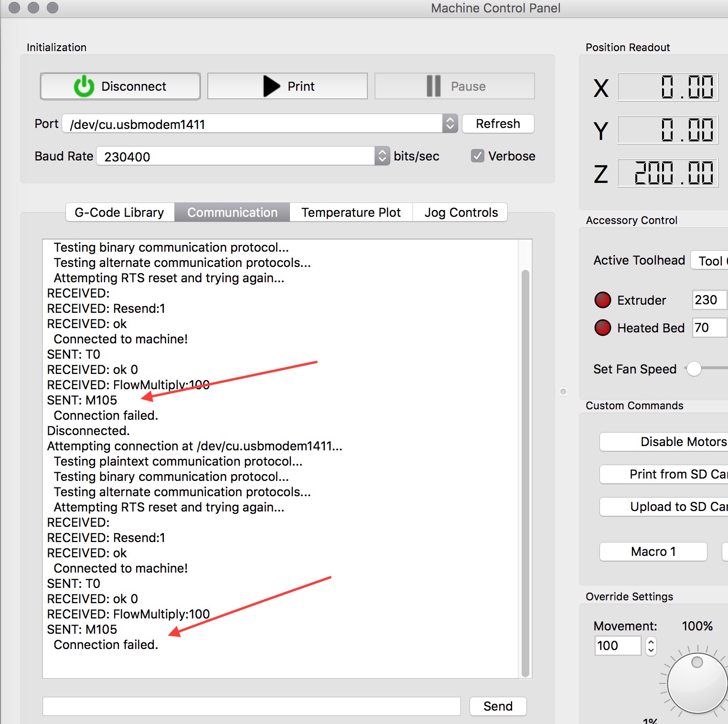
Task: Click the Pause button
Action: (x=454, y=86)
